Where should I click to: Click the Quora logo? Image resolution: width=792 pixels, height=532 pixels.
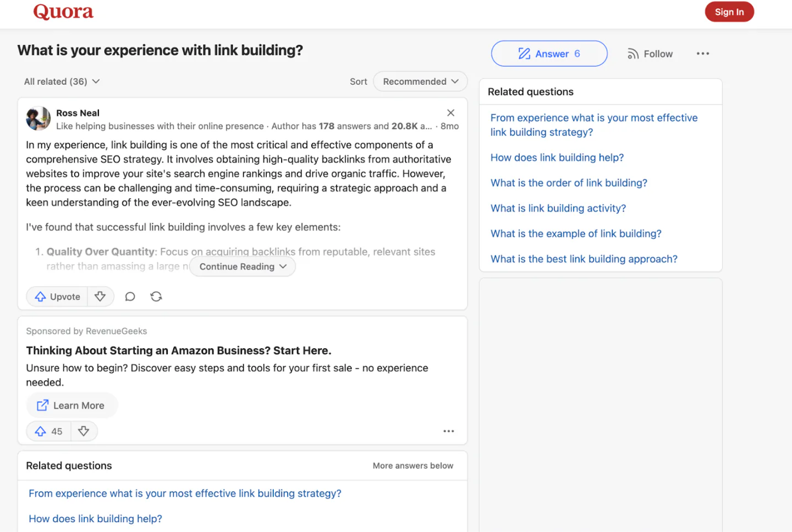coord(63,12)
